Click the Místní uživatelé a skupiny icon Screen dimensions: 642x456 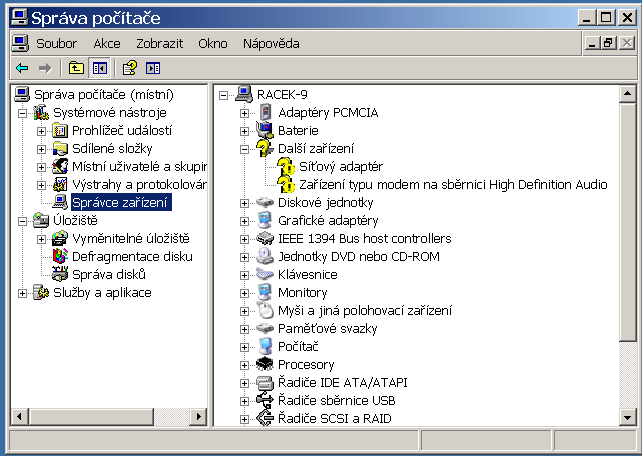(x=60, y=167)
